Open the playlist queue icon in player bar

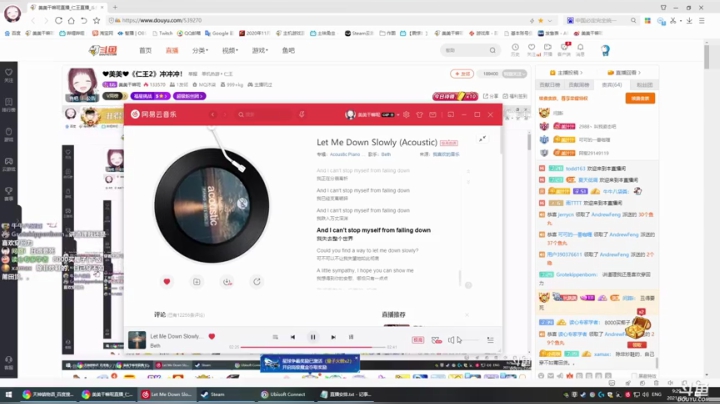(490, 340)
